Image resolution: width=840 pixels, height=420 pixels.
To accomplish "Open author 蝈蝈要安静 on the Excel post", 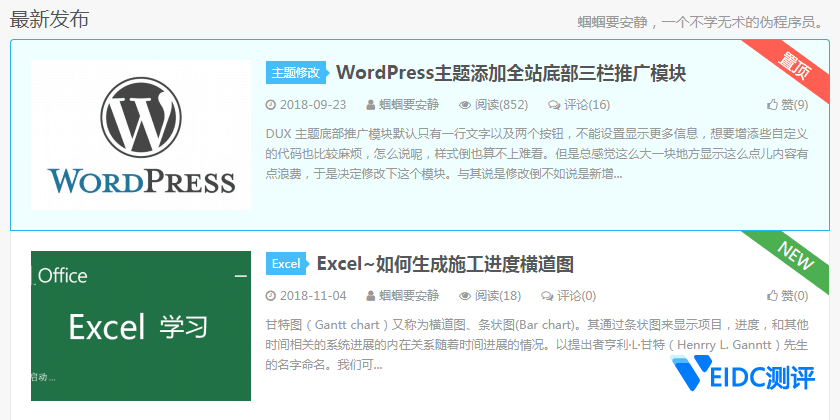I will click(x=409, y=296).
